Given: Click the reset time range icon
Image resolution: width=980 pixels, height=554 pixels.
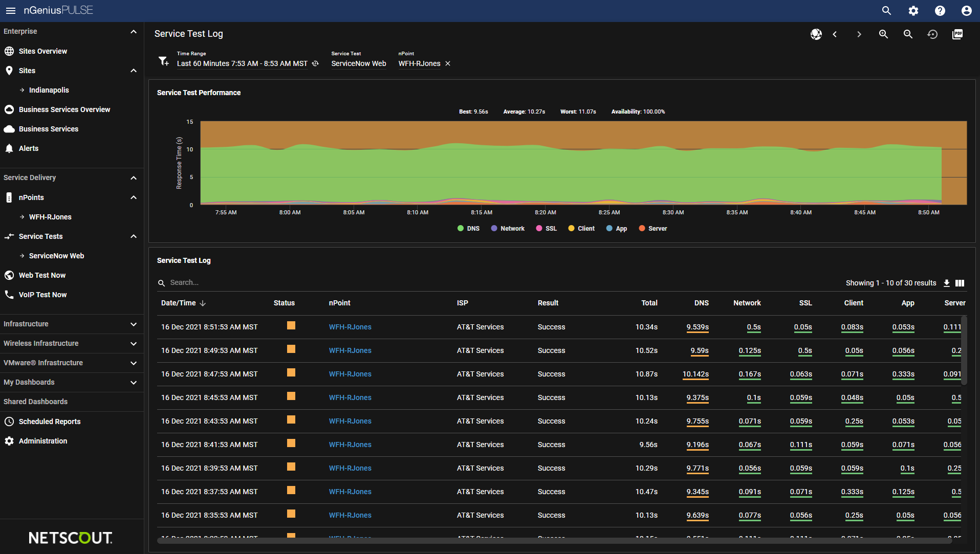Looking at the screenshot, I should pyautogui.click(x=932, y=34).
